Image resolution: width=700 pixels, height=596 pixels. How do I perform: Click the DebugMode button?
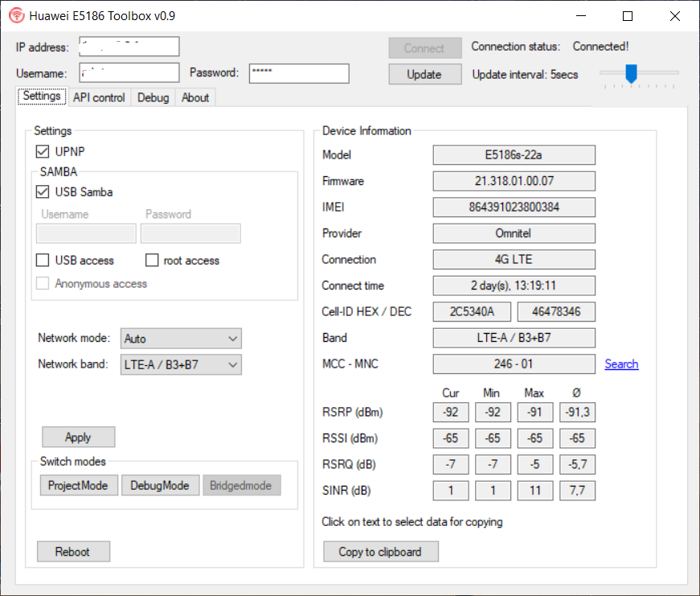[160, 485]
